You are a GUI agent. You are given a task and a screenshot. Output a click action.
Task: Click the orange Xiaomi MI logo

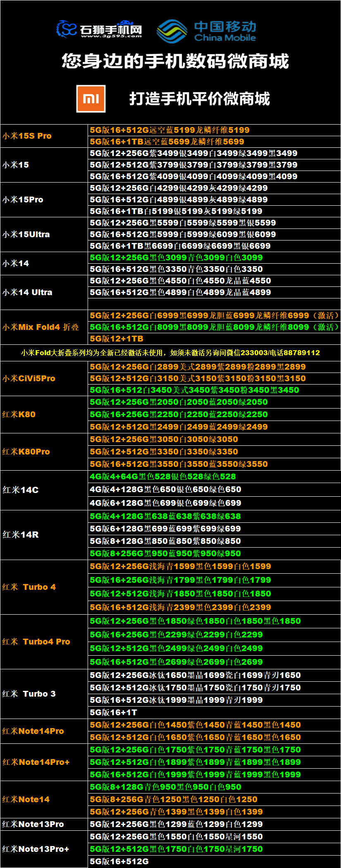[x=91, y=99]
